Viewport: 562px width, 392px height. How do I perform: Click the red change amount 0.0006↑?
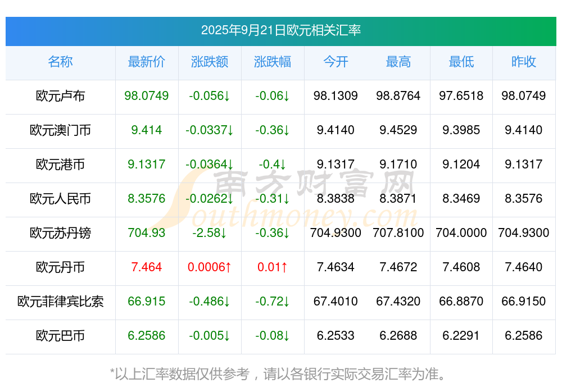[210, 267]
